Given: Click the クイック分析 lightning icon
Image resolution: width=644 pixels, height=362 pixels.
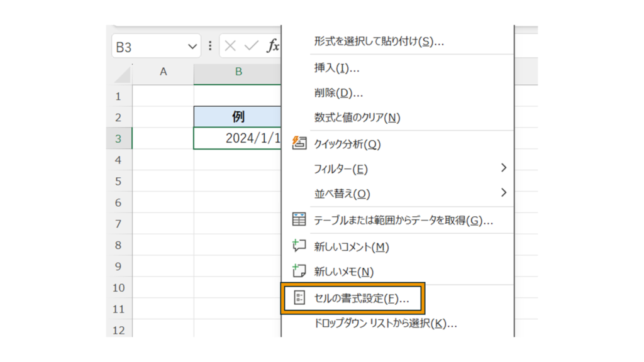Looking at the screenshot, I should 299,144.
